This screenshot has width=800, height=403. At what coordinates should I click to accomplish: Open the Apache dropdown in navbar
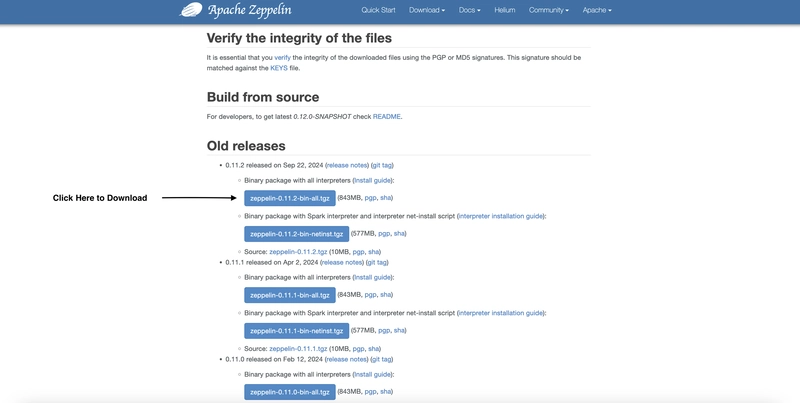pos(597,10)
